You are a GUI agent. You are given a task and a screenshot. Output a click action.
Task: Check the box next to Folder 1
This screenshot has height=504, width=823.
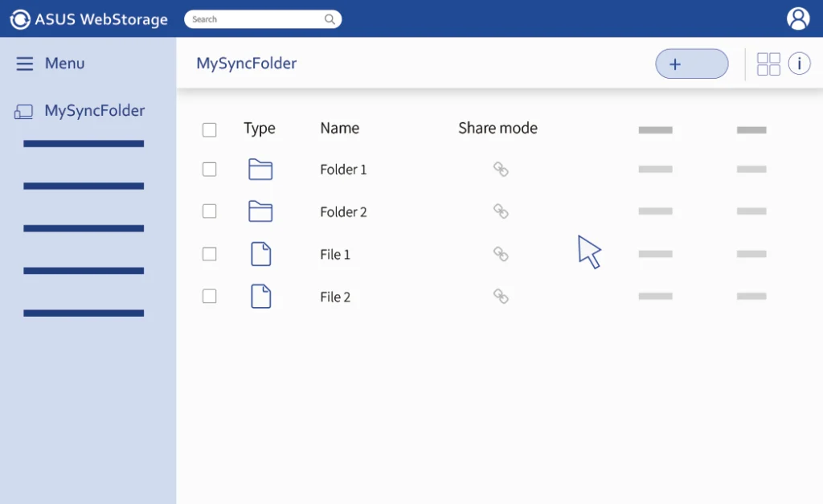[x=210, y=170]
